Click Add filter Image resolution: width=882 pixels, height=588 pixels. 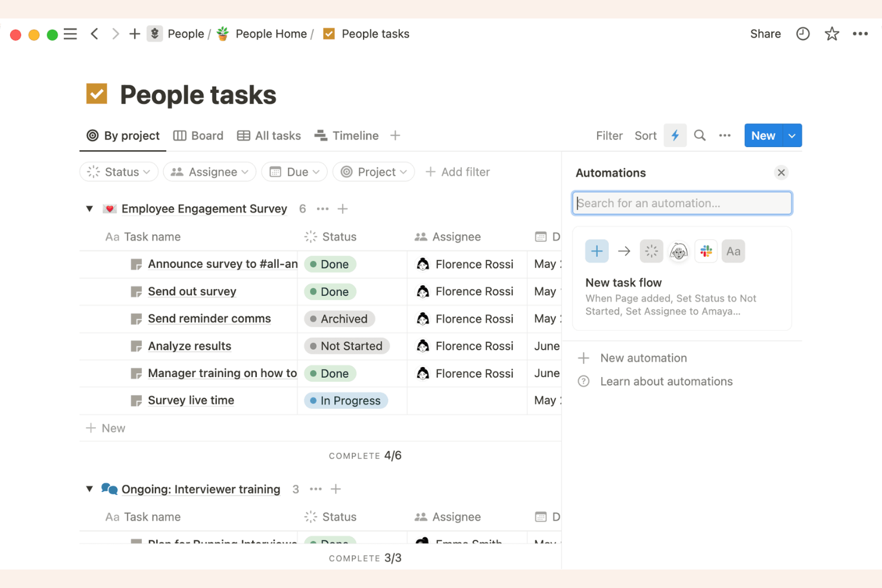pyautogui.click(x=458, y=172)
